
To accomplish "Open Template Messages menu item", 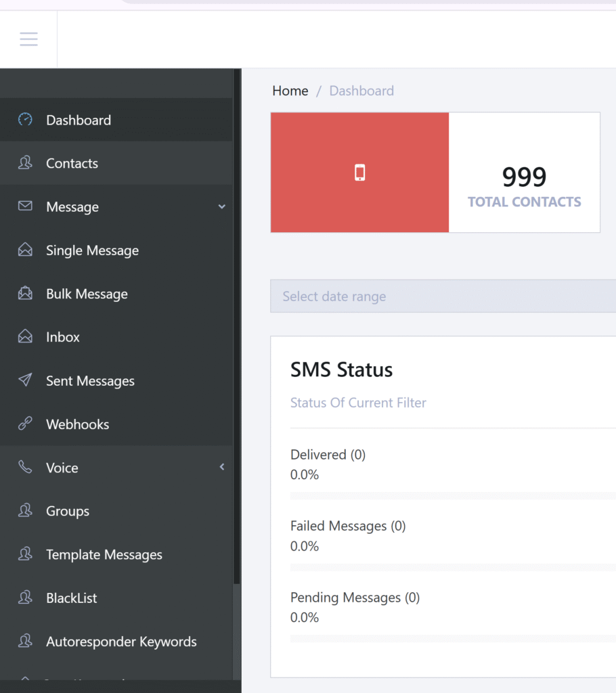I will (x=104, y=555).
